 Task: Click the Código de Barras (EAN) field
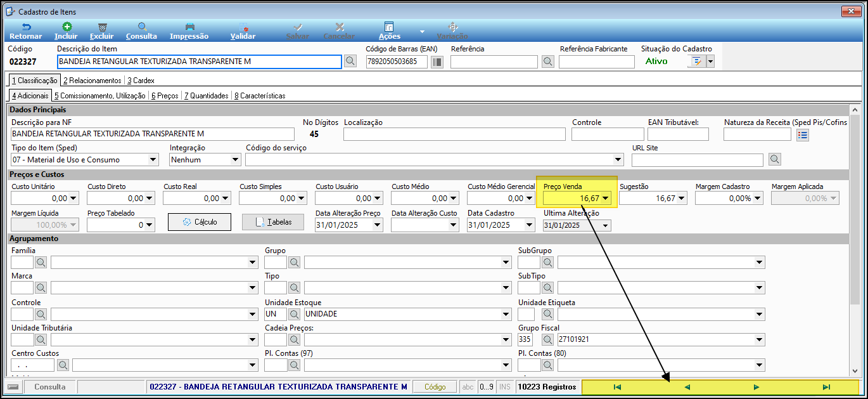397,62
